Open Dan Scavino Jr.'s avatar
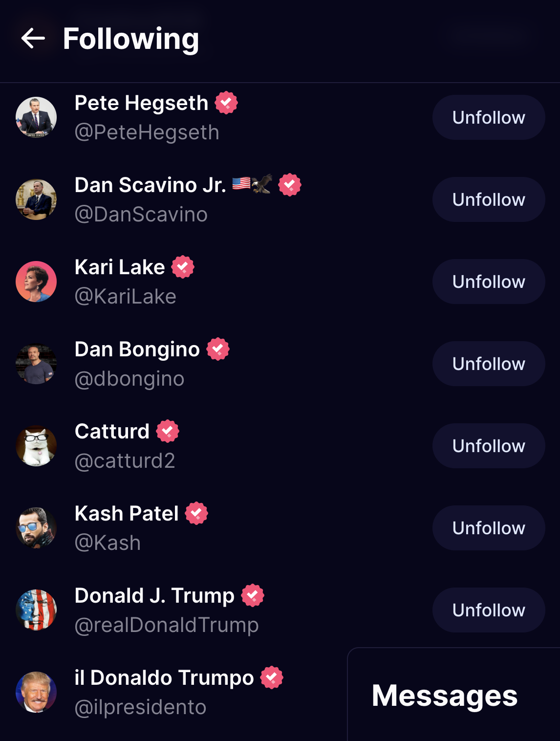 click(x=36, y=199)
